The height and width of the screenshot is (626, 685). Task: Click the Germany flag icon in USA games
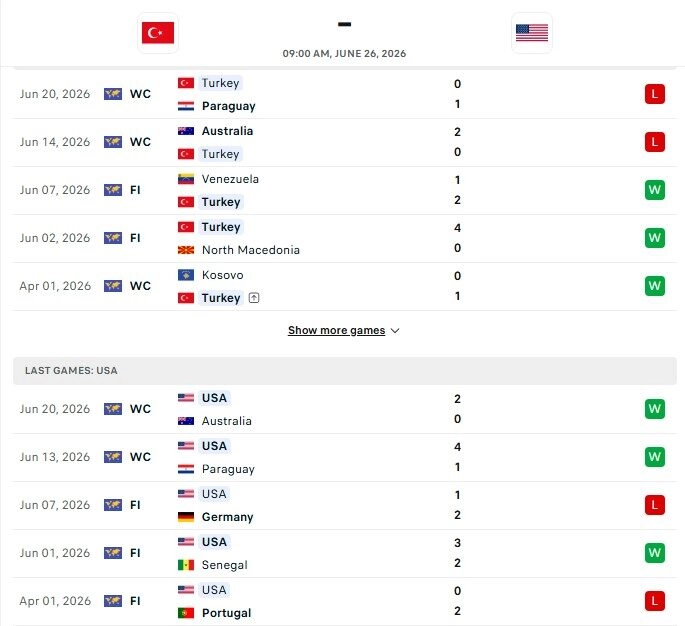(186, 517)
